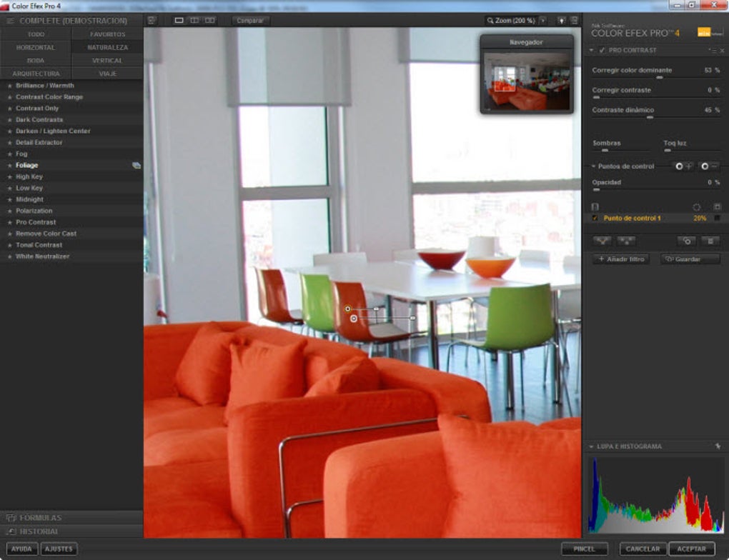
Task: Add a negative control point
Action: point(710,166)
